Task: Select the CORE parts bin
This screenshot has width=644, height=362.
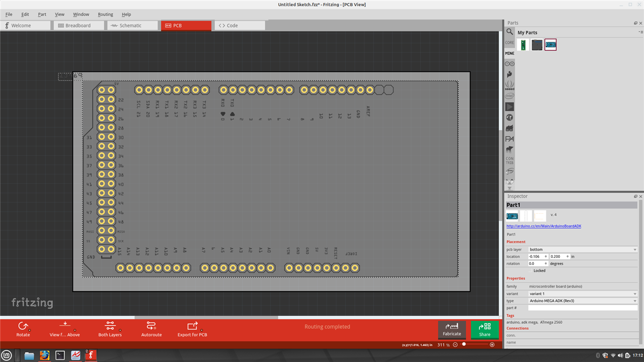Action: pos(510,43)
